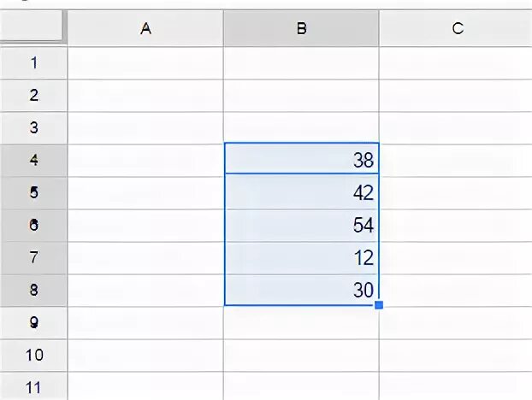Click cell containing 12
The image size is (532, 400).
302,258
